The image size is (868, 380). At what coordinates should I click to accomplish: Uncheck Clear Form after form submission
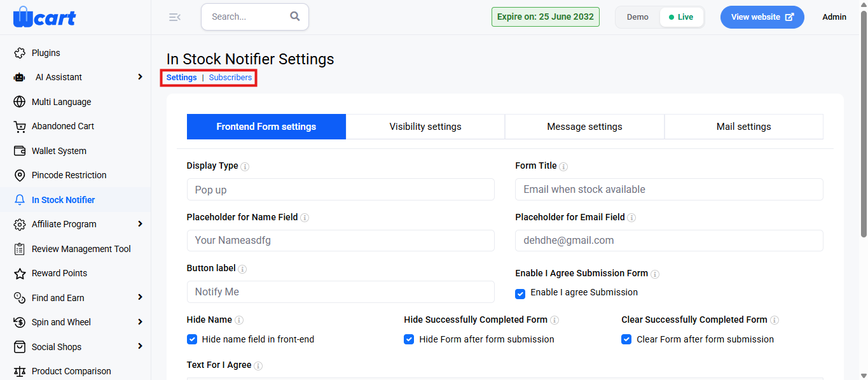[x=626, y=339]
